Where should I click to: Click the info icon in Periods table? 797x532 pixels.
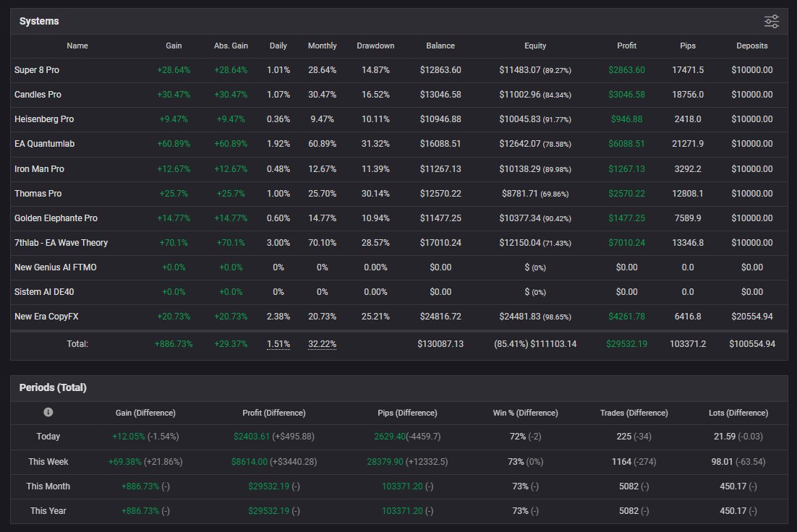(48, 412)
